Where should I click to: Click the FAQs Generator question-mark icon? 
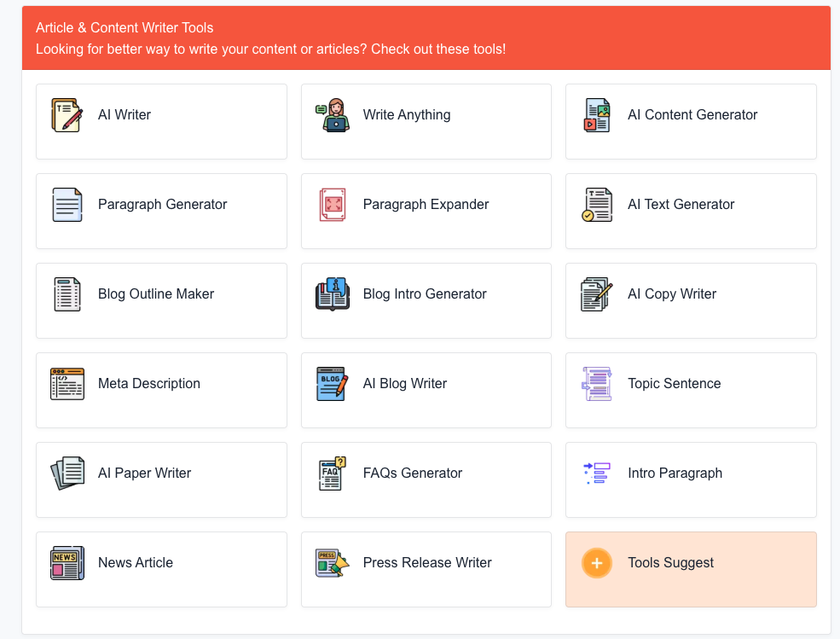pos(332,473)
